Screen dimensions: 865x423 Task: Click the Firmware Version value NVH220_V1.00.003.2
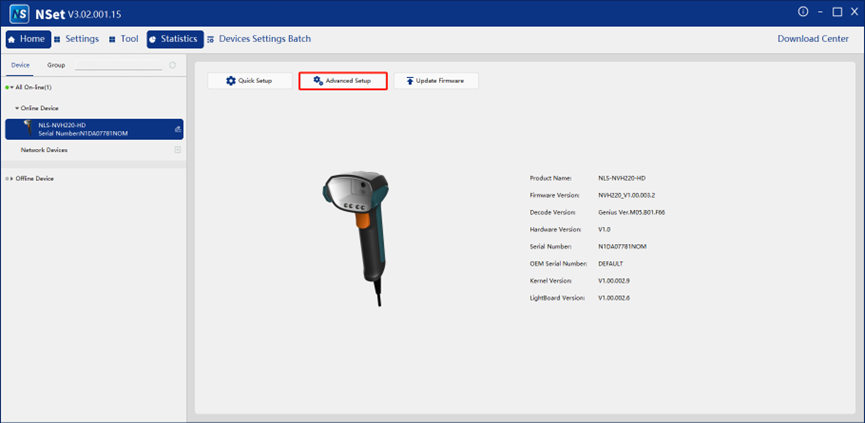[x=626, y=195]
